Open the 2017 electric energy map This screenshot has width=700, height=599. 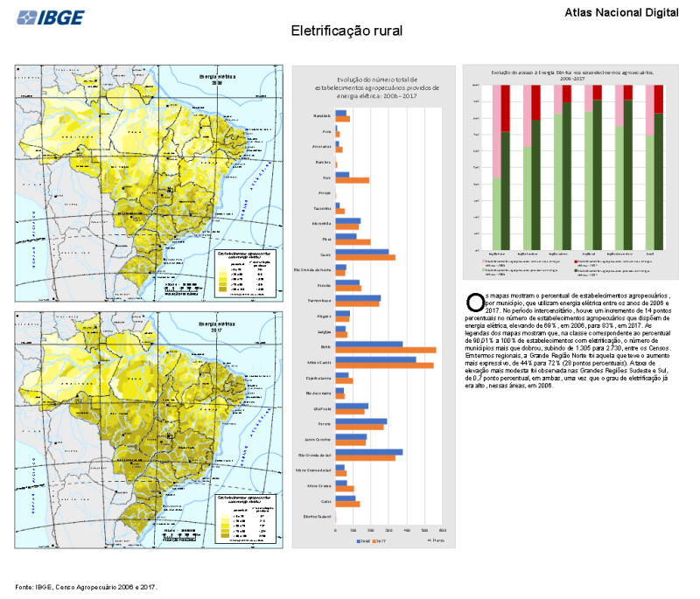pyautogui.click(x=149, y=428)
